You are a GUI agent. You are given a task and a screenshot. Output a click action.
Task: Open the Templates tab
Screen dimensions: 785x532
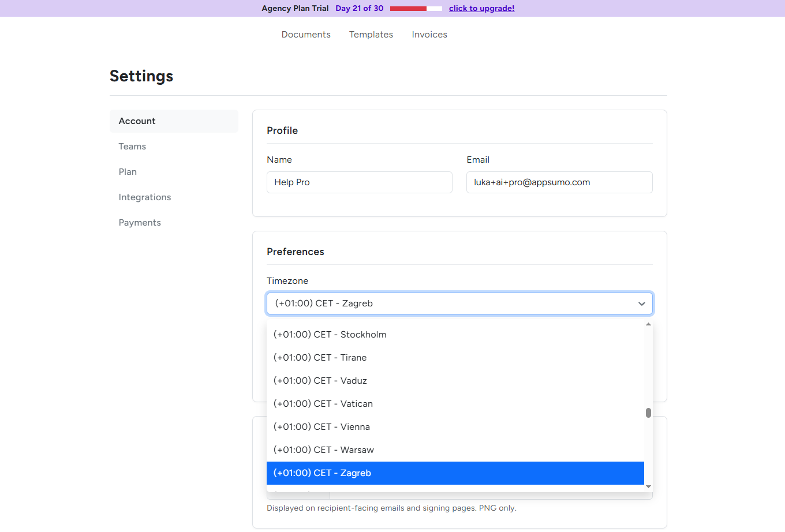(x=371, y=35)
